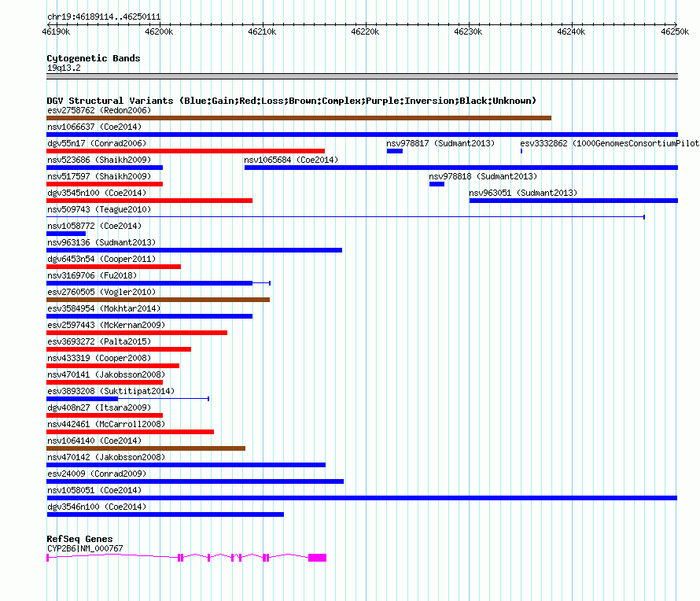Open nsv442461 (McCarroll2008) label
Screen dimensions: 700x601
tap(106, 424)
